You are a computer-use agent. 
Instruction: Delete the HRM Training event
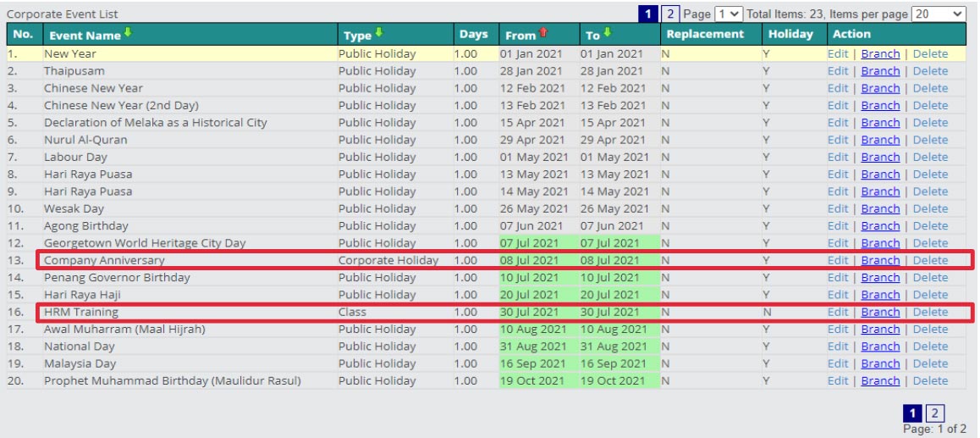[931, 312]
